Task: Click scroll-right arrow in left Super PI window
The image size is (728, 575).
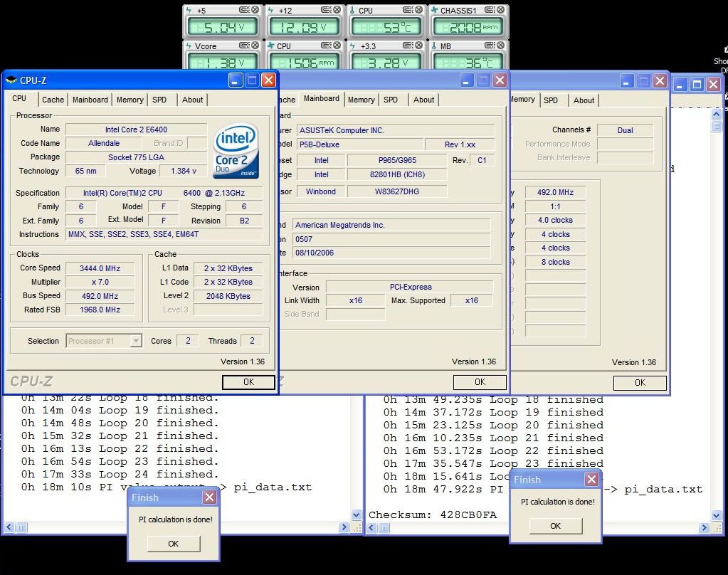Action: click(344, 527)
